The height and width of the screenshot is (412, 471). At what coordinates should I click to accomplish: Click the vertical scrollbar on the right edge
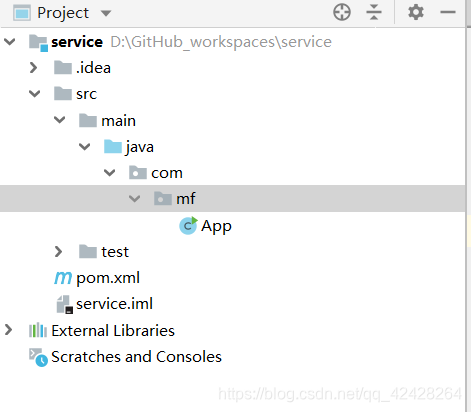pos(468,206)
